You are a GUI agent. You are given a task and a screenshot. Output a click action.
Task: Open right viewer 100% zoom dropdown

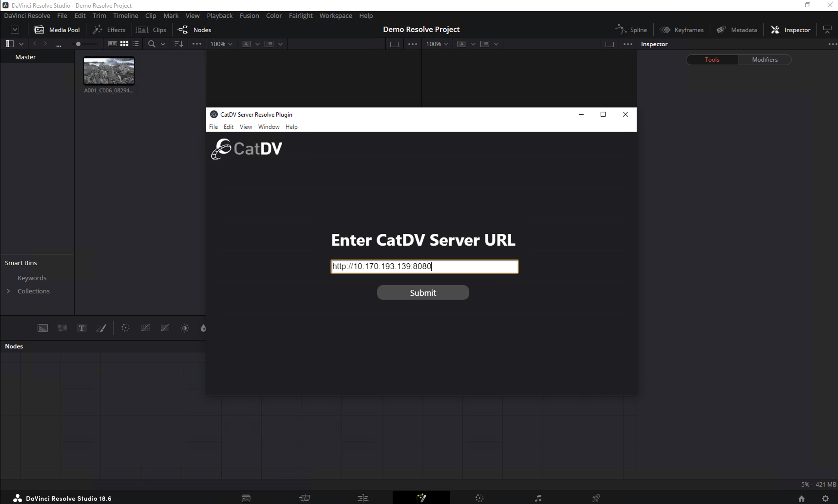437,44
